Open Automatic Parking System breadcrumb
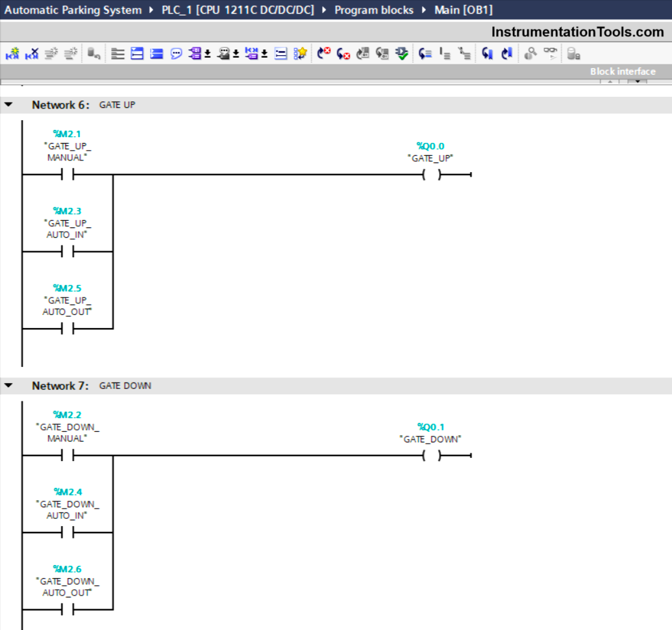 click(73, 10)
